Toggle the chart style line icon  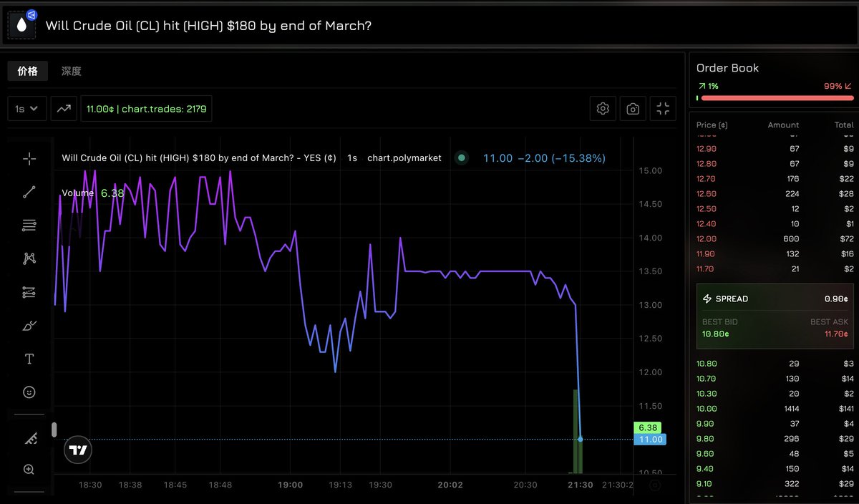(63, 108)
